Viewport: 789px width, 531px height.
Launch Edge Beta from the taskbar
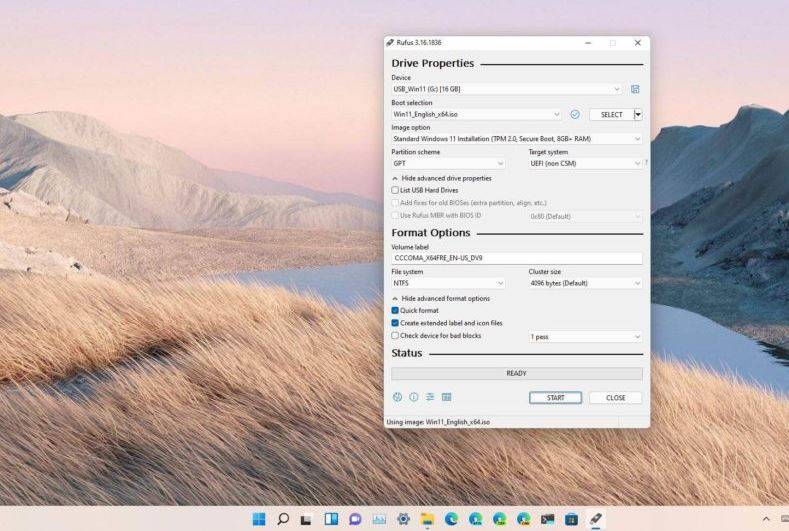[476, 519]
